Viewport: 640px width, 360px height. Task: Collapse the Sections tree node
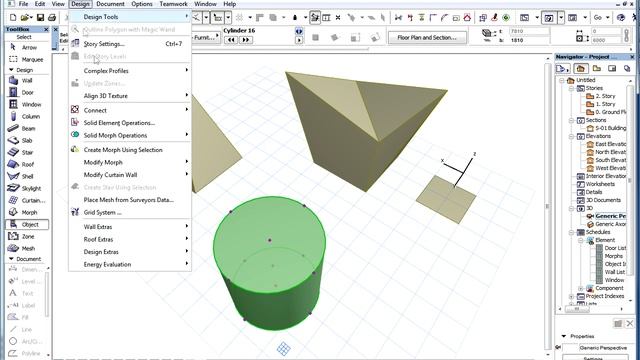click(571, 120)
